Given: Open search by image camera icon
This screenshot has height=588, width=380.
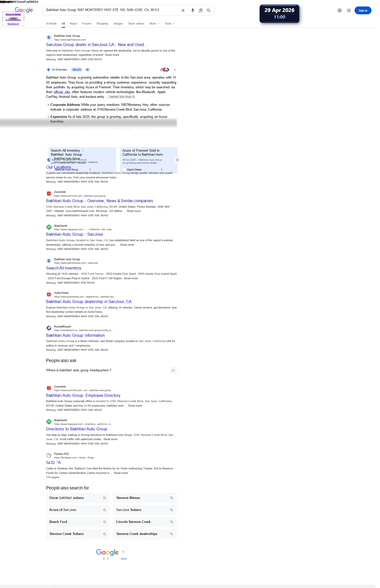Looking at the screenshot, I should pyautogui.click(x=201, y=11).
